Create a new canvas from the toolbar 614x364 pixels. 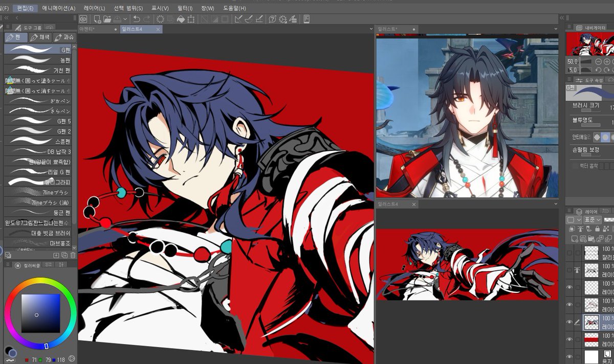tap(97, 19)
